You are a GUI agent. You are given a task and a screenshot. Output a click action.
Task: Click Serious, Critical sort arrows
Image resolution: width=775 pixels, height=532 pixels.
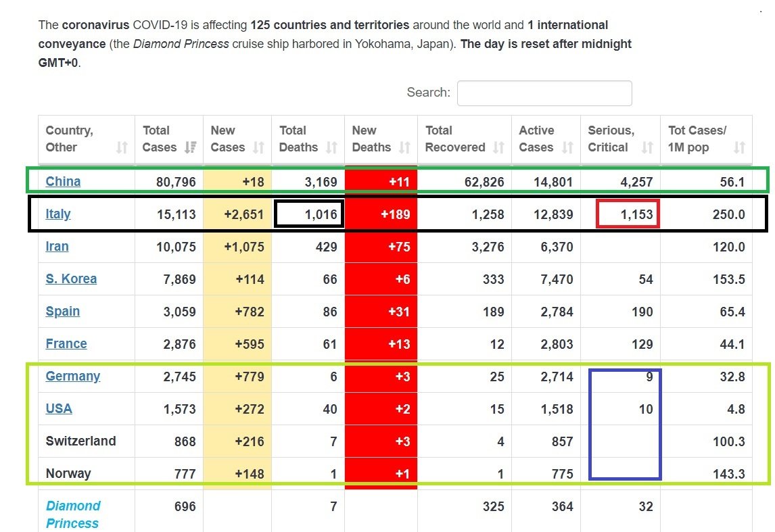click(x=647, y=147)
